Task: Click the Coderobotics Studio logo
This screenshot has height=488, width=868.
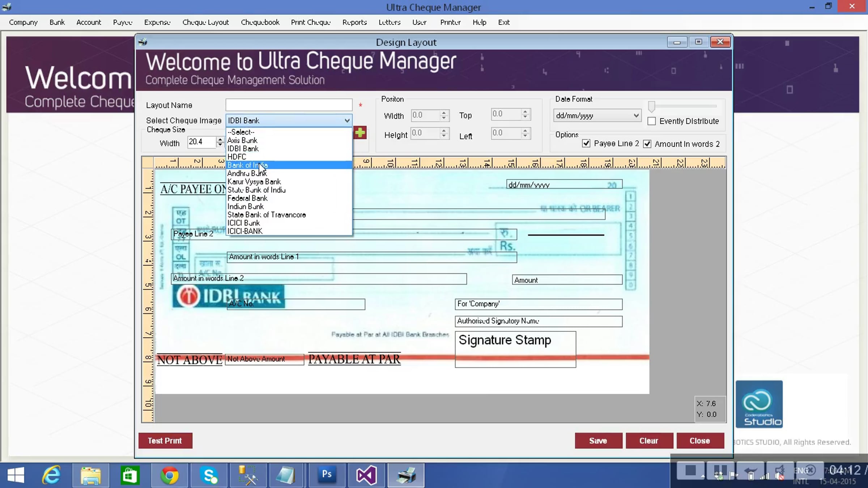Action: [759, 404]
